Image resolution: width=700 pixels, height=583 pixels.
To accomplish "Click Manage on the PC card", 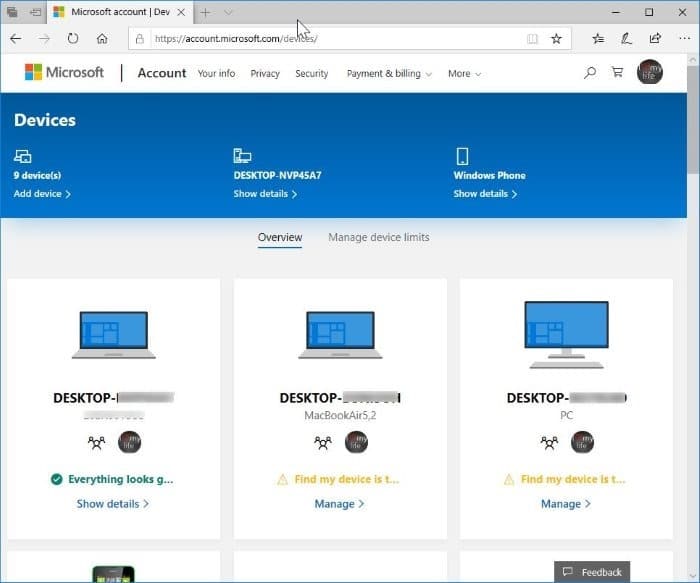I will pos(566,504).
